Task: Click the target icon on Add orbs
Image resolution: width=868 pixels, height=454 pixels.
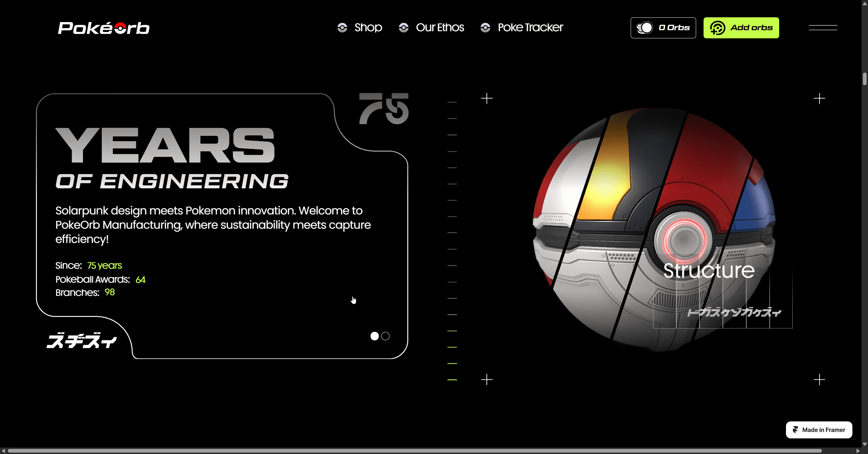Action: click(x=717, y=28)
